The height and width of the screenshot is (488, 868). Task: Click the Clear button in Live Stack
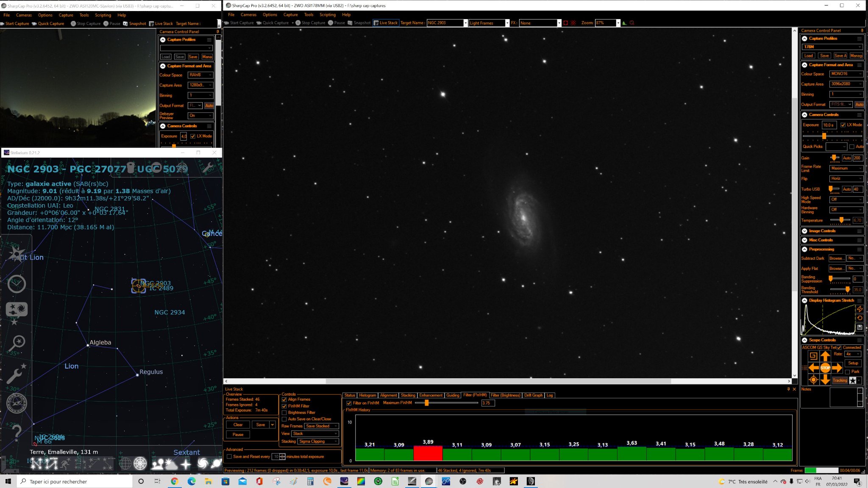click(x=238, y=425)
